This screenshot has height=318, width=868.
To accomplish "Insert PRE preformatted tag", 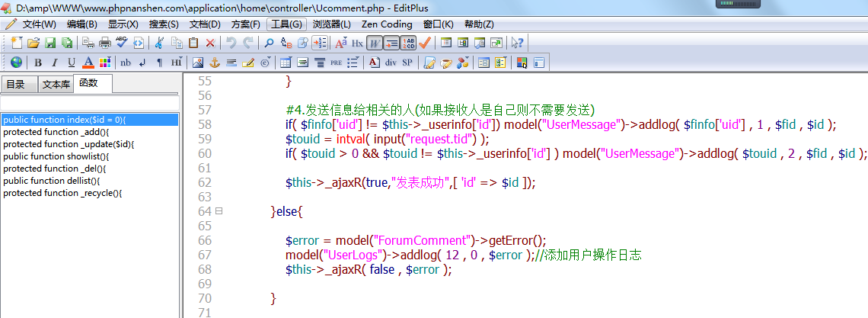I will click(x=336, y=62).
